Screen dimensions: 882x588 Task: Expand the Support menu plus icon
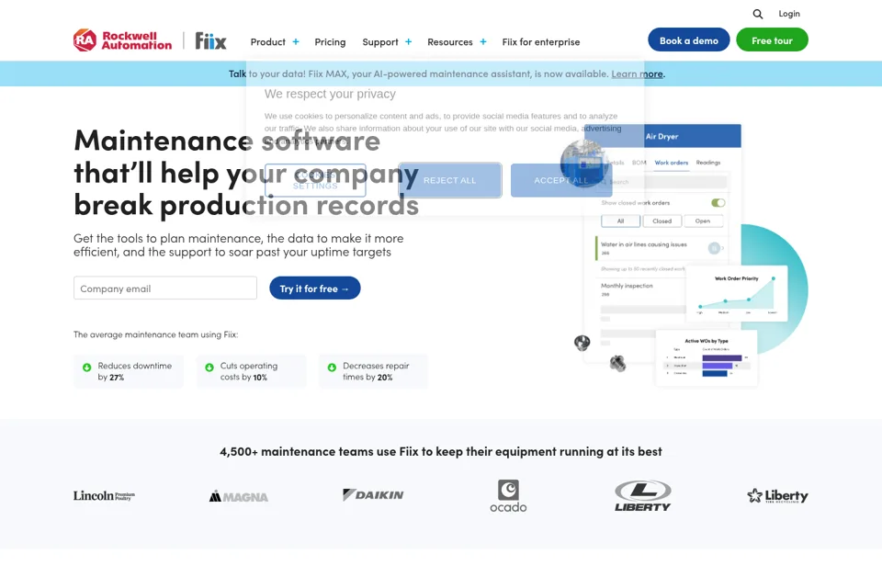pos(408,41)
